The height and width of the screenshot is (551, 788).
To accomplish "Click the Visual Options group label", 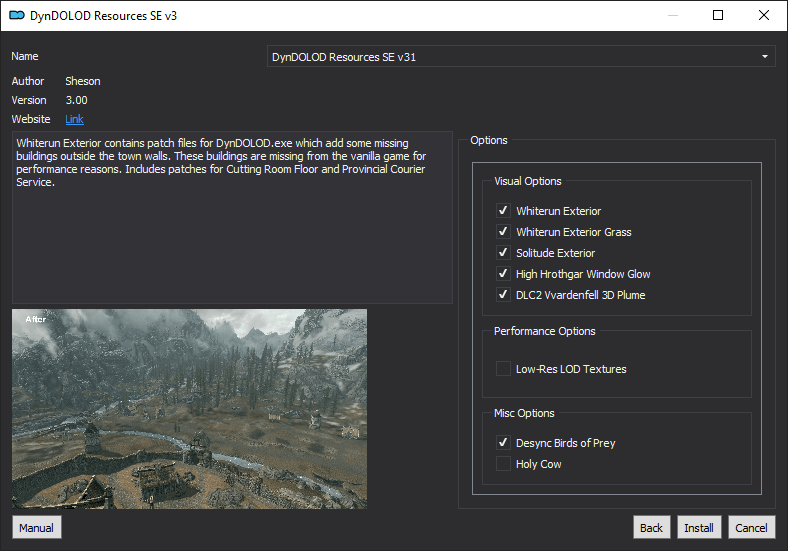I will 528,181.
